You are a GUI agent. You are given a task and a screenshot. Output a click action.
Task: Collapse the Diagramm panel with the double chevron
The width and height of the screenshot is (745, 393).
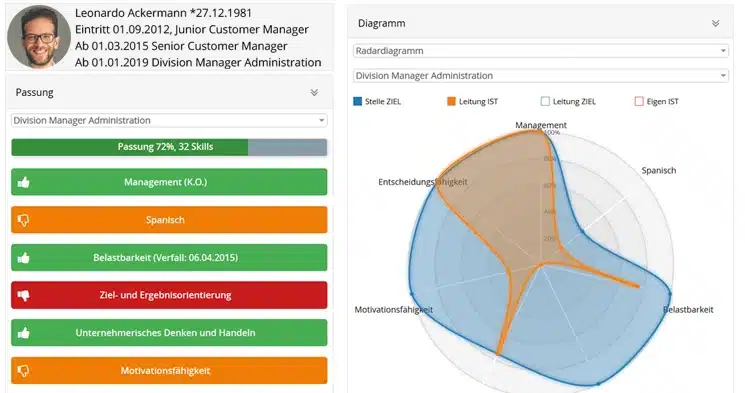(x=716, y=23)
